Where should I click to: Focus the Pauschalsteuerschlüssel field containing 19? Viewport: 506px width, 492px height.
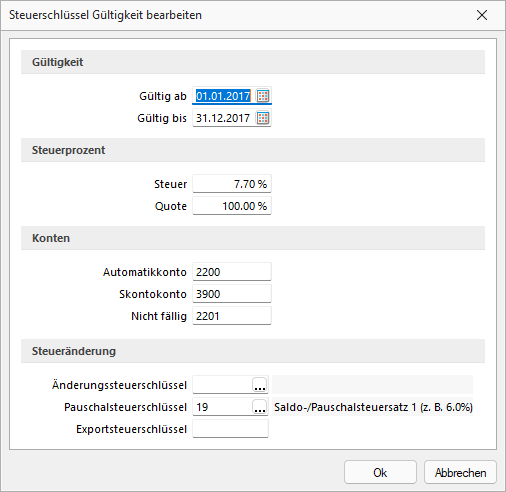pos(222,407)
